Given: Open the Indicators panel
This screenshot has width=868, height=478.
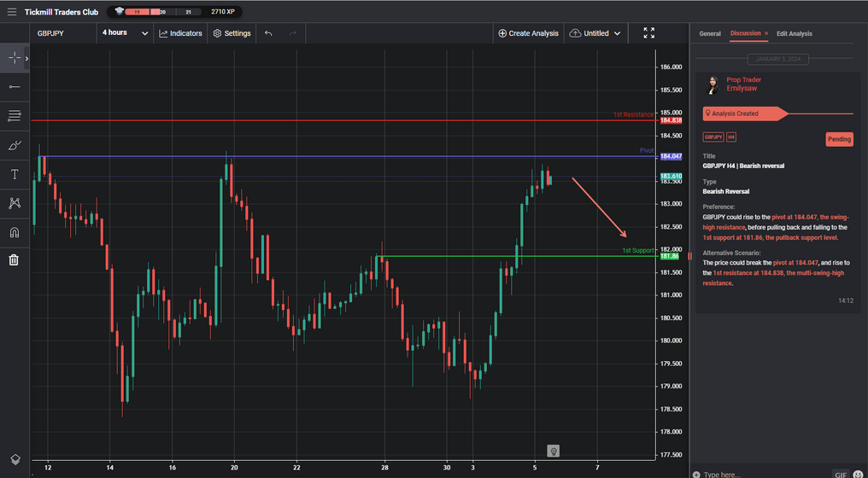Looking at the screenshot, I should [x=180, y=33].
